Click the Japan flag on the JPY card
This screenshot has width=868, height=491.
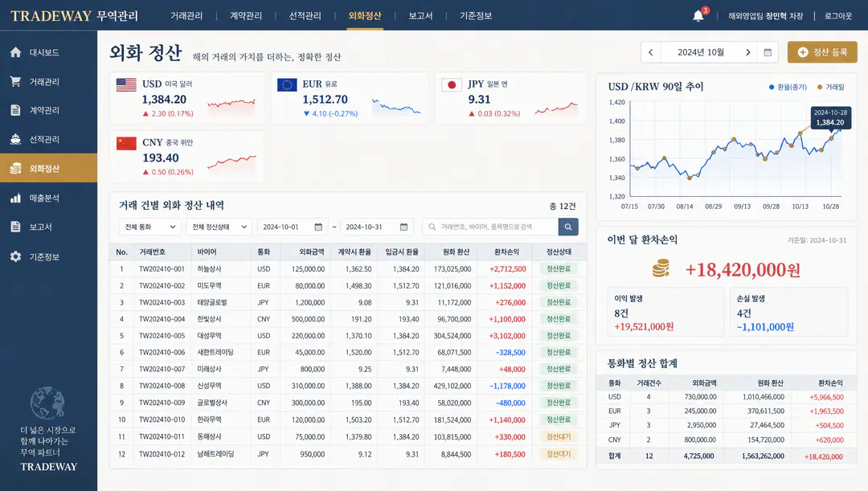(x=451, y=84)
